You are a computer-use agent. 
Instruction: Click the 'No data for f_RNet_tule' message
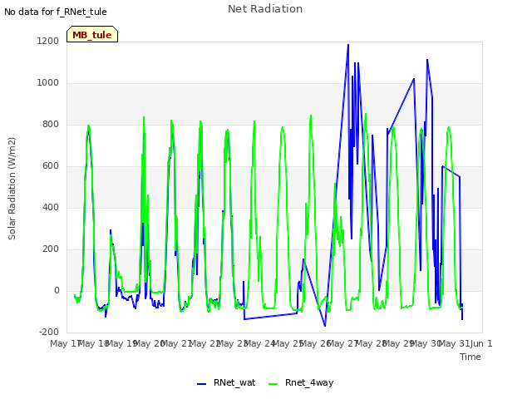56,12
